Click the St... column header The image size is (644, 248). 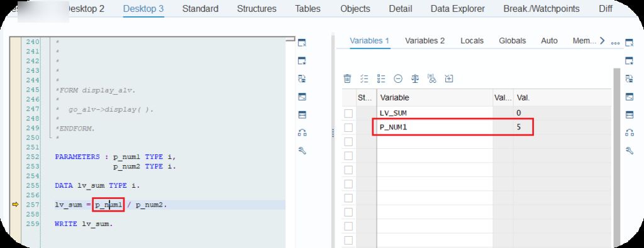tap(366, 98)
